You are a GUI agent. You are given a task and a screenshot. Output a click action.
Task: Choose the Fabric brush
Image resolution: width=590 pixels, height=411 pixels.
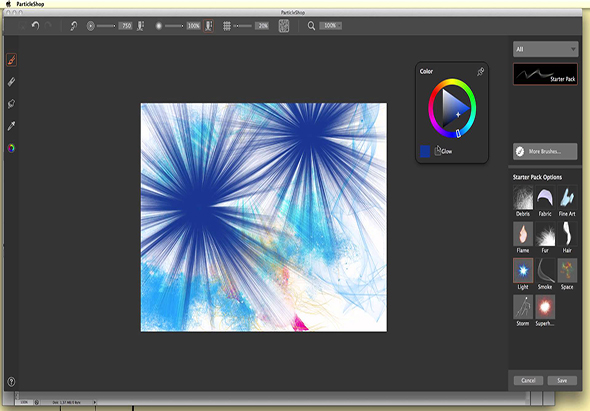[545, 201]
